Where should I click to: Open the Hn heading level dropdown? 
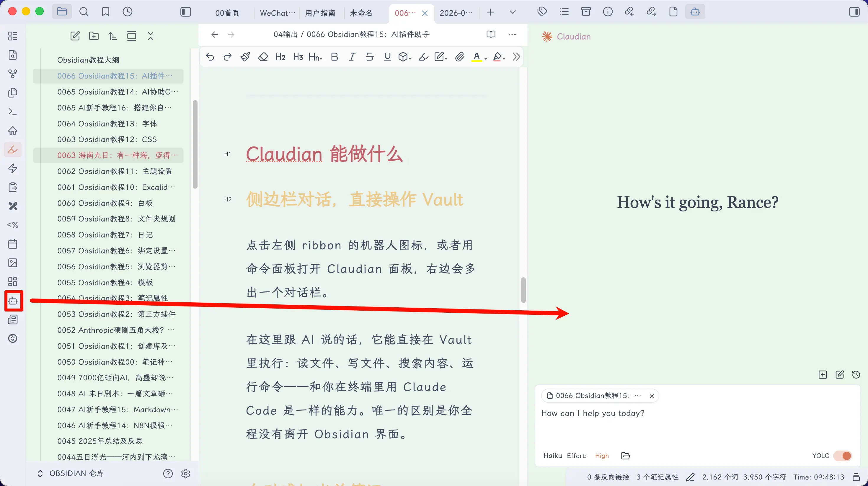point(315,57)
